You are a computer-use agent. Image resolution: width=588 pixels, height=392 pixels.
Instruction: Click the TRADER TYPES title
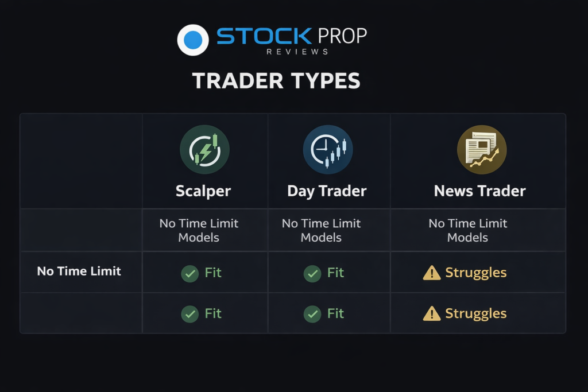(x=276, y=81)
